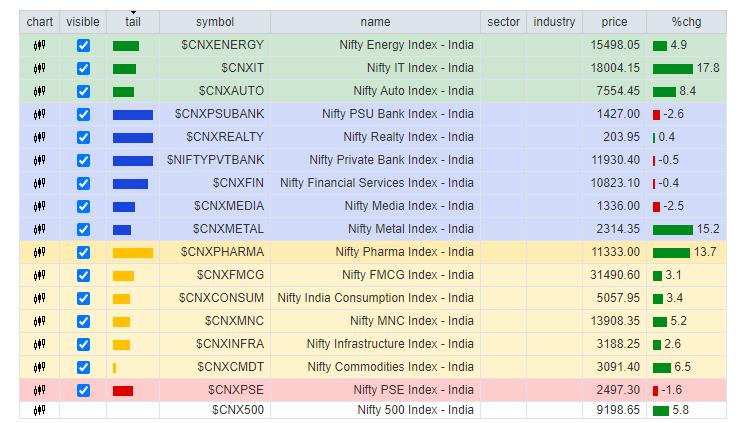Toggle visibility checkbox for $CNXREALTY
Image resolution: width=747 pixels, height=423 pixels.
(83, 138)
